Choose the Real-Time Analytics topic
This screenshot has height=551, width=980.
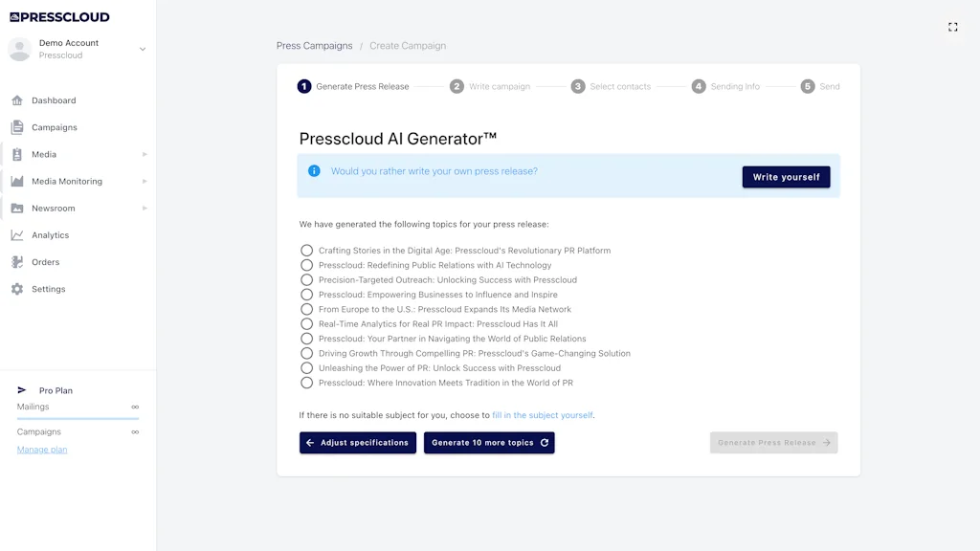(x=306, y=323)
